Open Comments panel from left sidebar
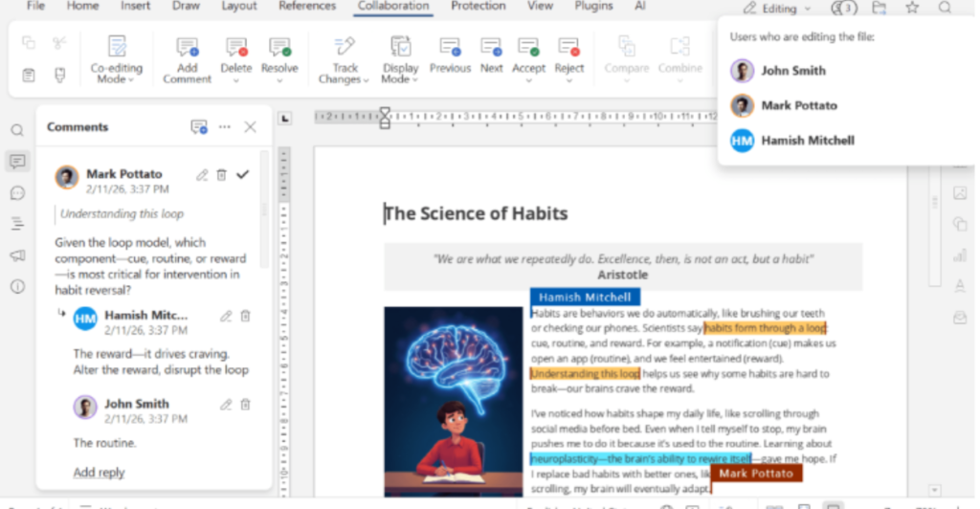Screen dimensions: 980x509 [x=17, y=161]
